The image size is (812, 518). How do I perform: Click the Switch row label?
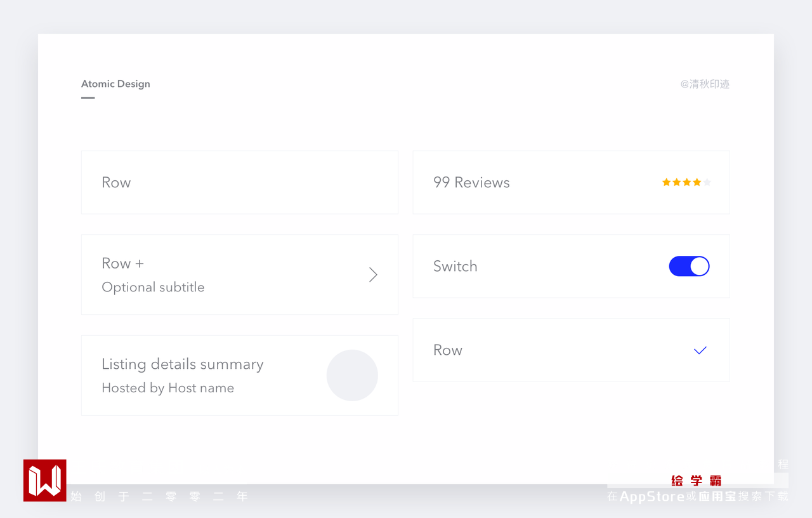click(455, 267)
